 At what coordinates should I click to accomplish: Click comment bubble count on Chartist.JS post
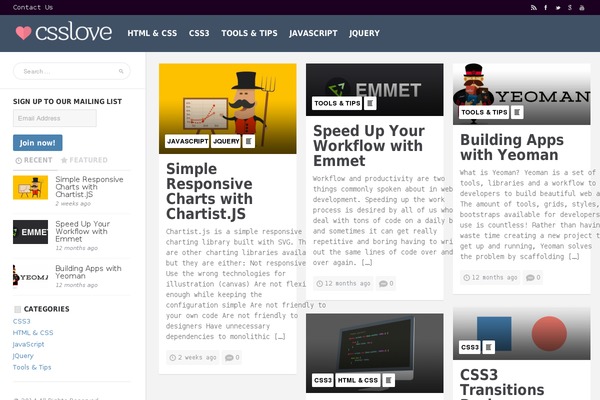[232, 358]
